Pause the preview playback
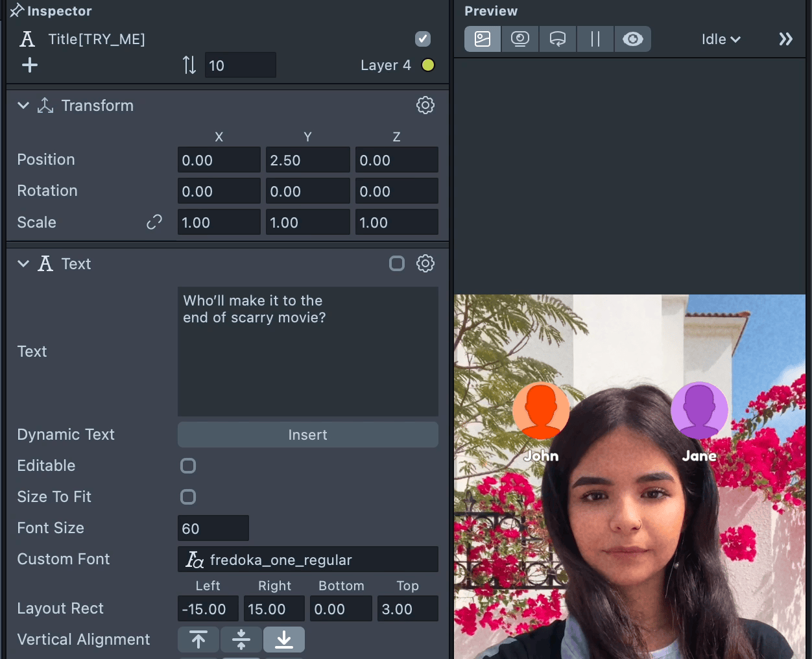The height and width of the screenshot is (659, 812). pyautogui.click(x=595, y=39)
